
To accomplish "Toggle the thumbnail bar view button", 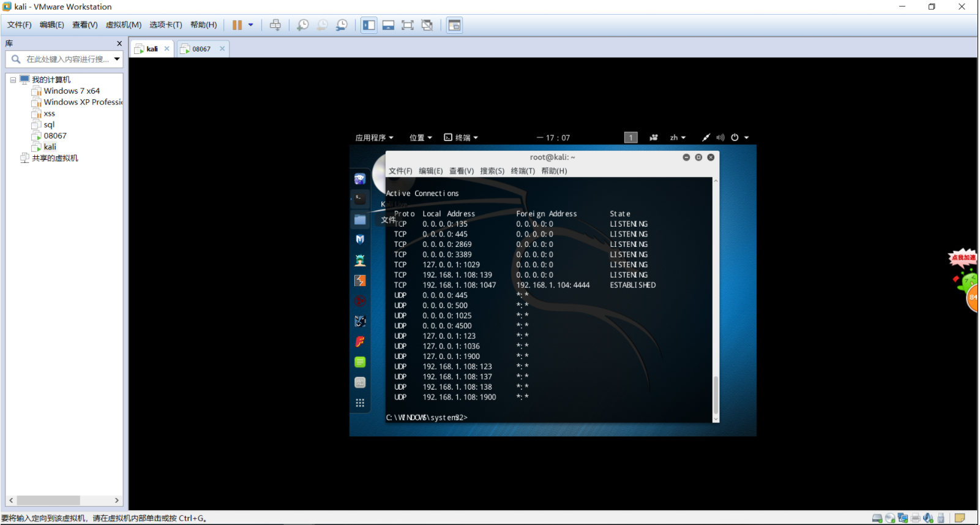I will pyautogui.click(x=388, y=25).
